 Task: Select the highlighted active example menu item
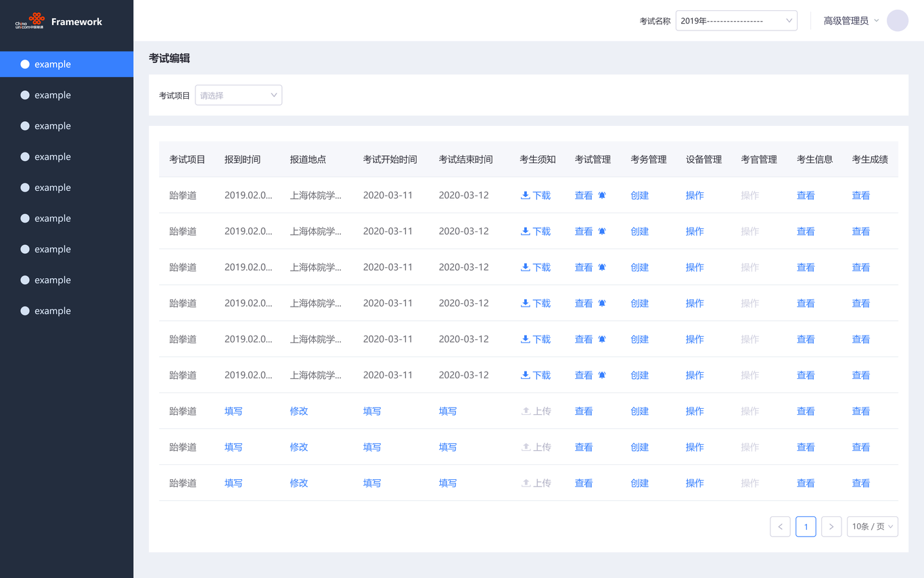click(66, 64)
